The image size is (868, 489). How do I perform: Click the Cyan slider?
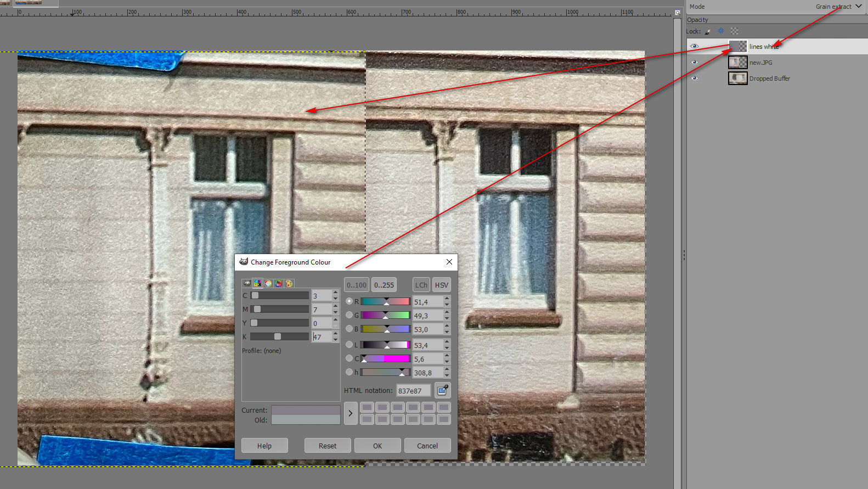coord(280,296)
